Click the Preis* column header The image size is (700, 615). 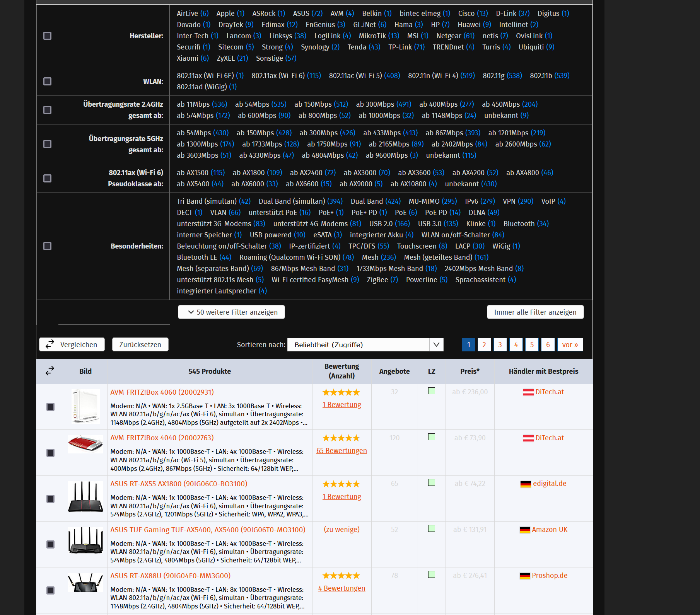470,371
